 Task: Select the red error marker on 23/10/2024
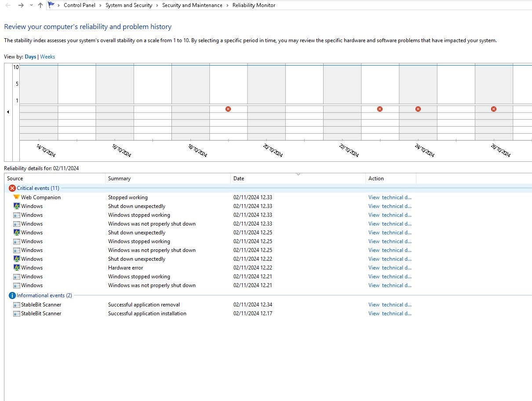tap(380, 109)
